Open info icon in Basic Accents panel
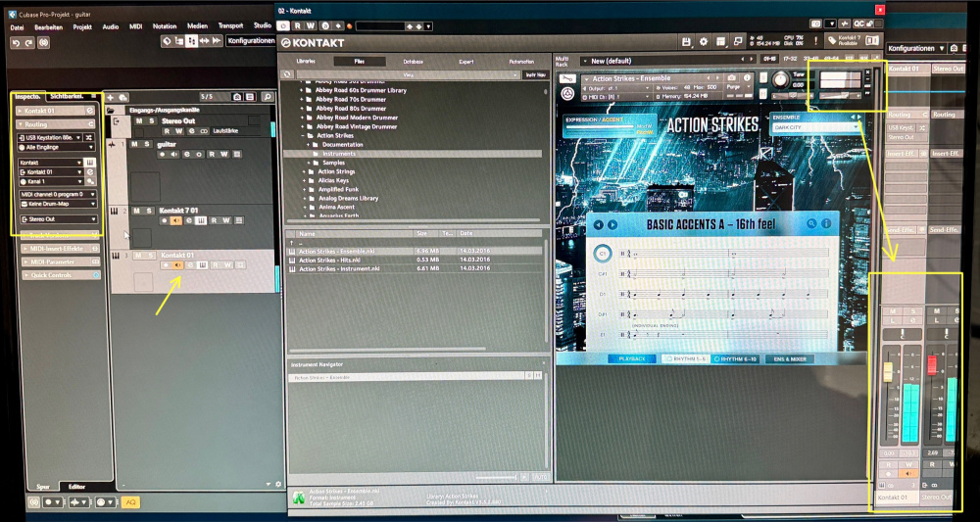 [825, 223]
